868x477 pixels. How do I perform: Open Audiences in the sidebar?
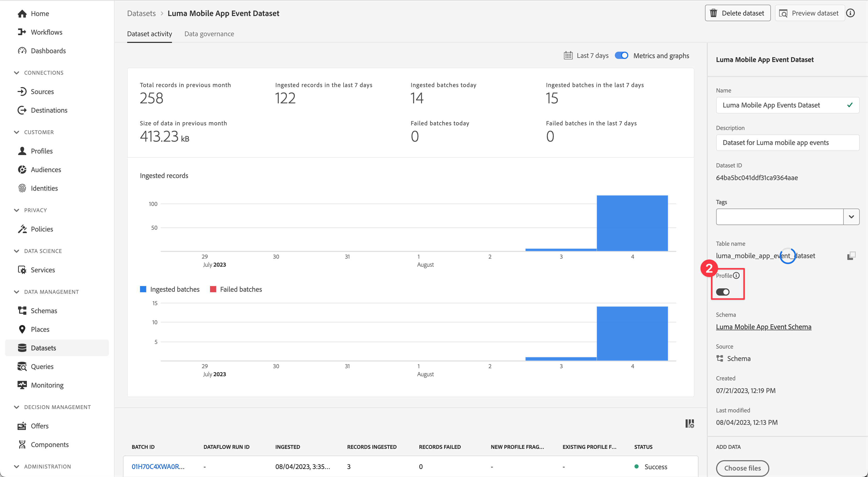click(46, 170)
